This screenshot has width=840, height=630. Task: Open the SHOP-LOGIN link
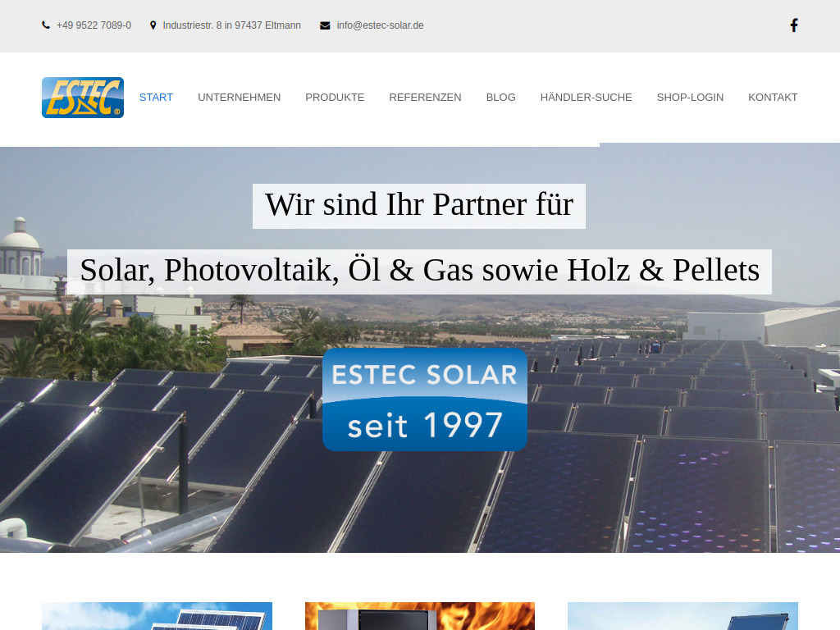click(690, 97)
